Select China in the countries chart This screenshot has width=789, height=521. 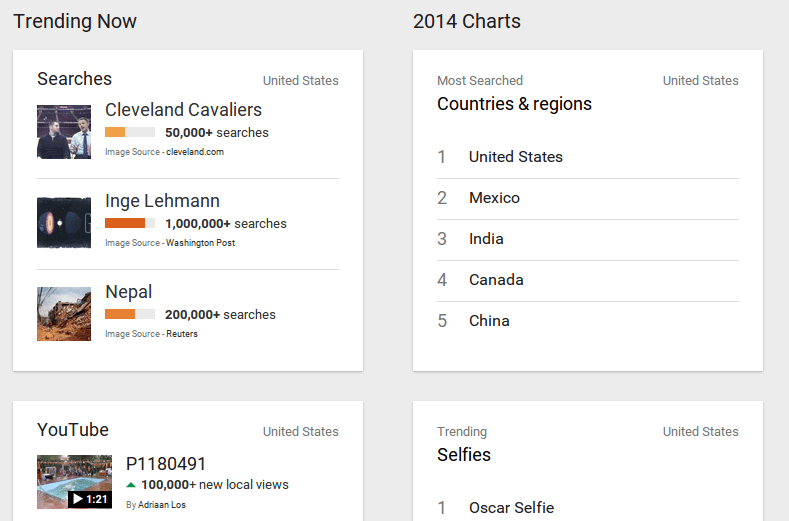pyautogui.click(x=489, y=321)
